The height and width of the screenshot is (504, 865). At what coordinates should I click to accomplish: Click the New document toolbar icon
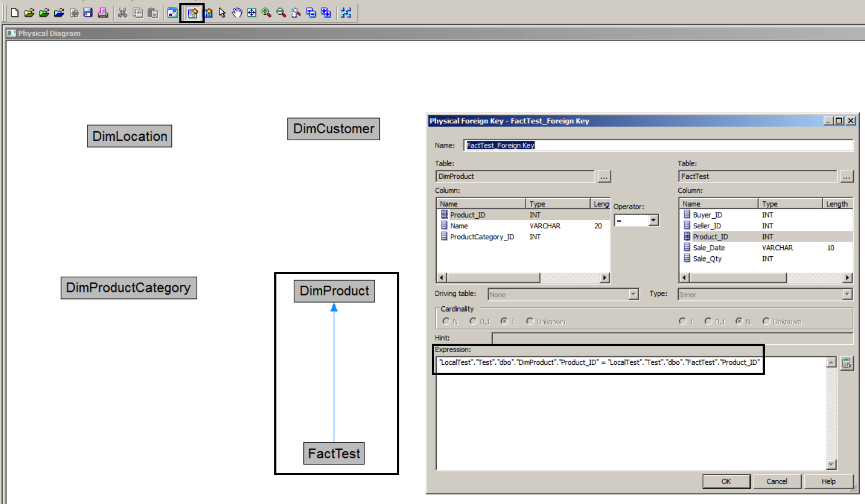pyautogui.click(x=15, y=13)
